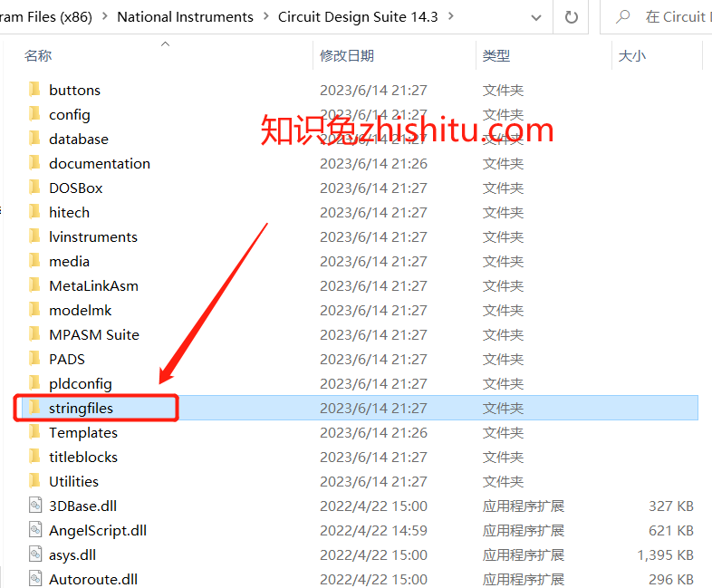Select the media folder name
Image resolution: width=712 pixels, height=588 pixels.
[x=69, y=262]
